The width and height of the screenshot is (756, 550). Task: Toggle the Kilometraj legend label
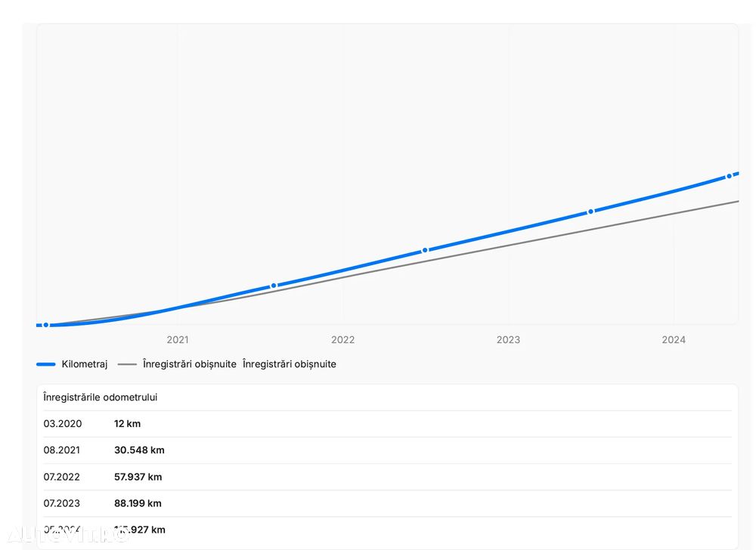[85, 364]
